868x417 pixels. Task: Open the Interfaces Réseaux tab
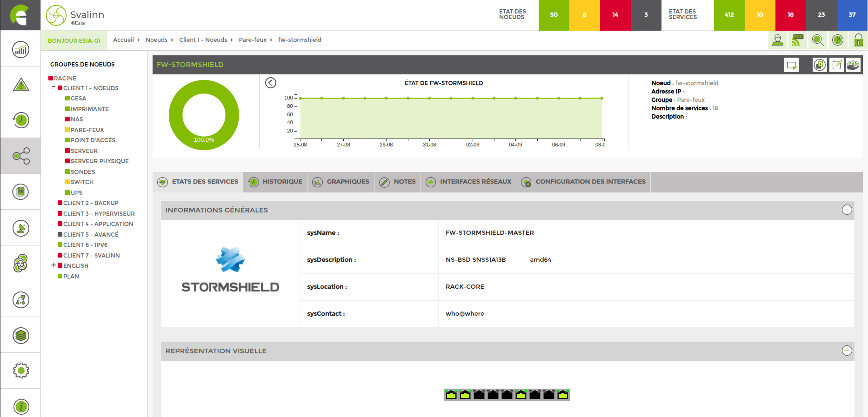469,182
